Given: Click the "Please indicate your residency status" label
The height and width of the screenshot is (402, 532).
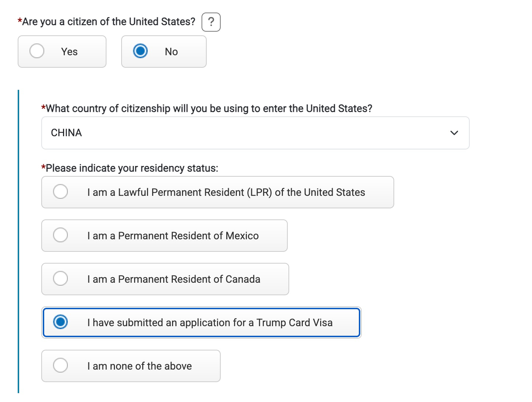Looking at the screenshot, I should point(132,168).
